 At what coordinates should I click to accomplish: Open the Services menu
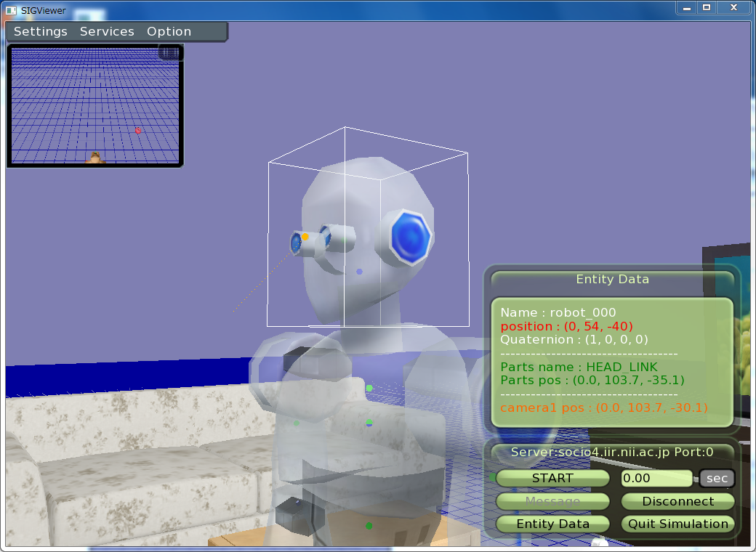pos(107,32)
